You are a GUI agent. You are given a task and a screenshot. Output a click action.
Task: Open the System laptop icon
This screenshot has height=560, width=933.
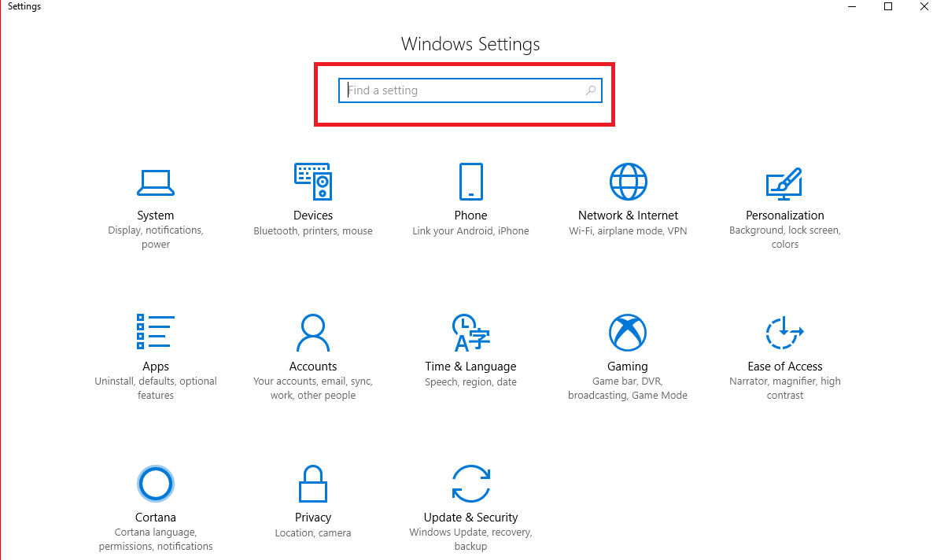pyautogui.click(x=155, y=182)
